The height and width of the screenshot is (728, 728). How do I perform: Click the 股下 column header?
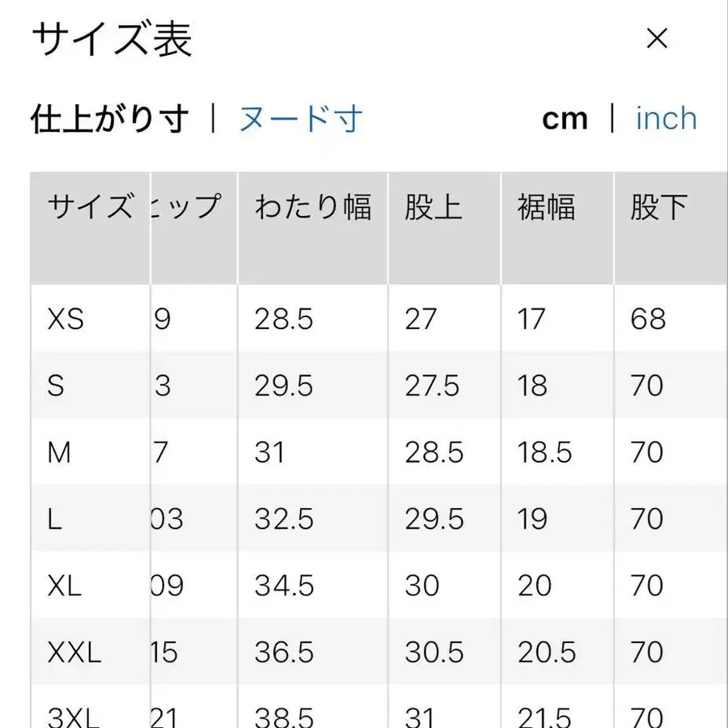[657, 208]
